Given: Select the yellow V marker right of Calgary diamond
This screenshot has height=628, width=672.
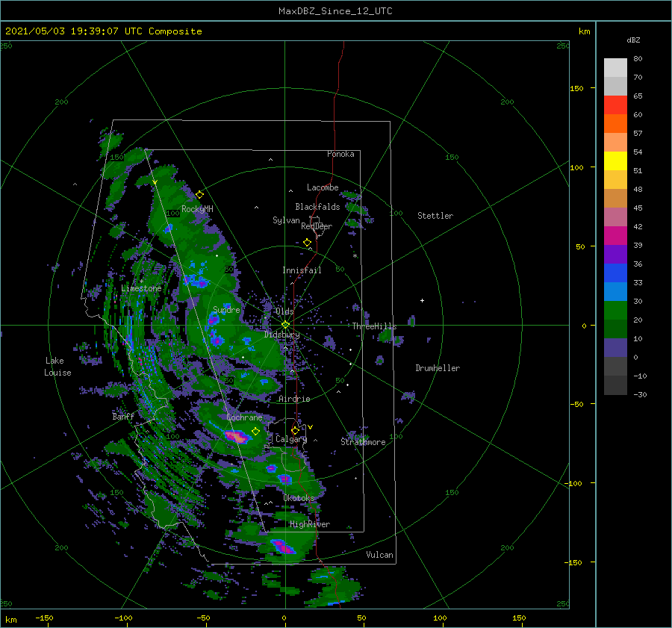Looking at the screenshot, I should (310, 427).
